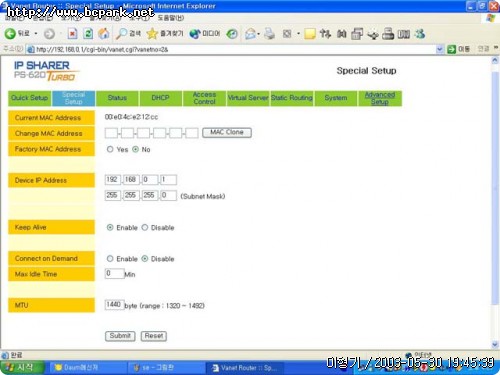This screenshot has height=375, width=500.
Task: Click the binoculars icon in toolbar
Action: 341,34
